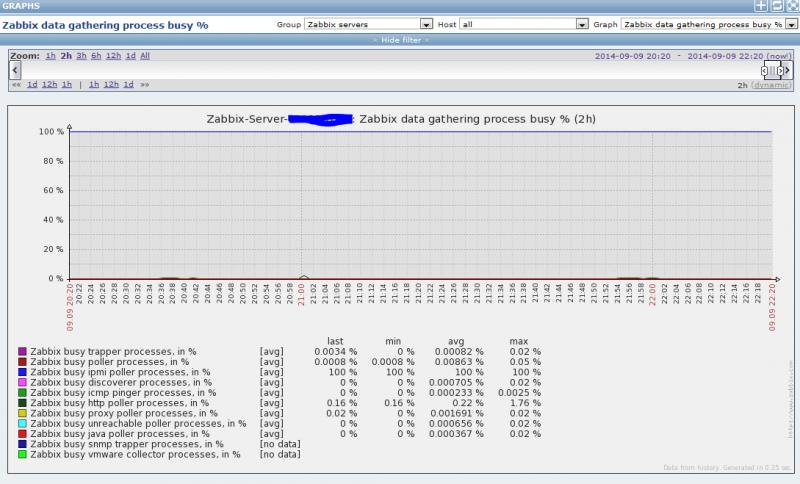Click the http poller dark green legend swatch

[x=22, y=403]
